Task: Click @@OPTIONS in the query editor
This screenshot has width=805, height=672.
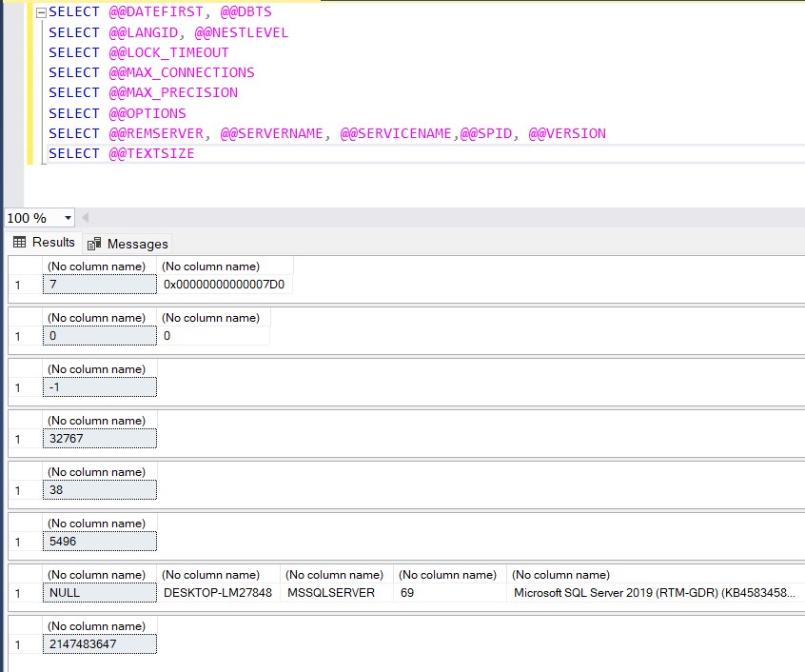Action: (x=147, y=113)
